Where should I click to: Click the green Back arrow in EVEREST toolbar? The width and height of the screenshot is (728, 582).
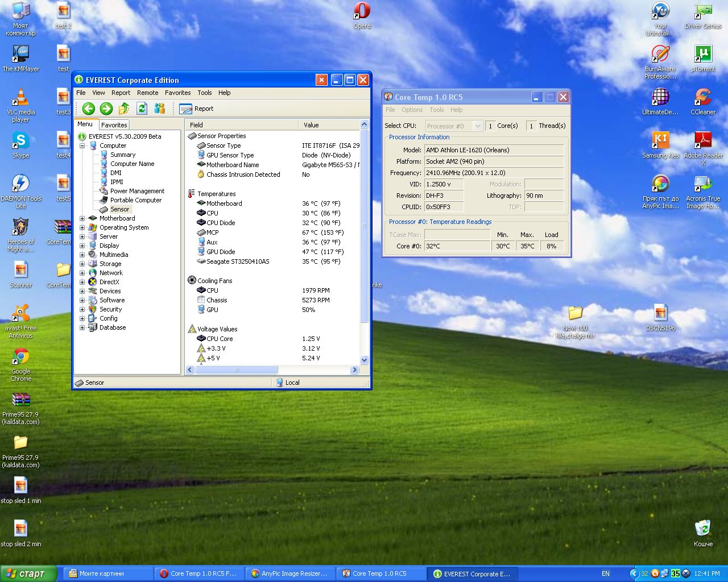88,109
